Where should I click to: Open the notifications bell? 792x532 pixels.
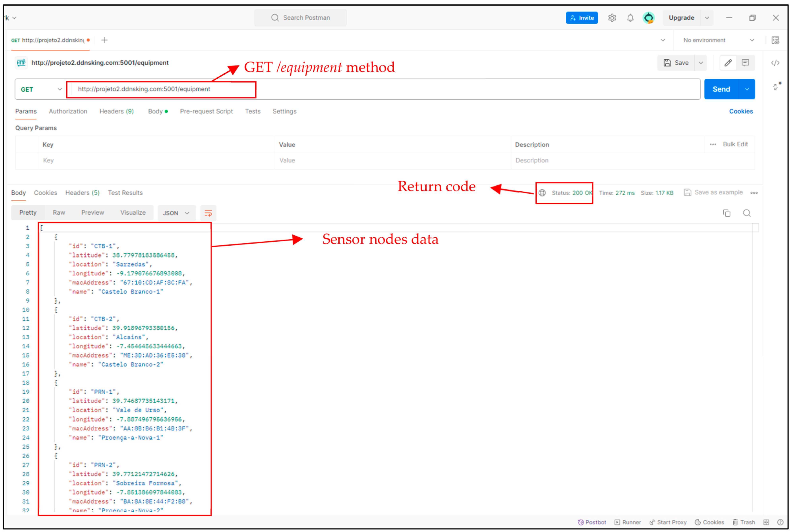point(630,18)
